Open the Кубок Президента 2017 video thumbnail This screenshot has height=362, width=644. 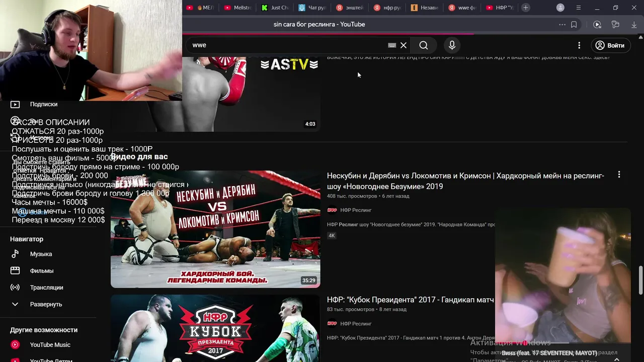click(x=215, y=328)
